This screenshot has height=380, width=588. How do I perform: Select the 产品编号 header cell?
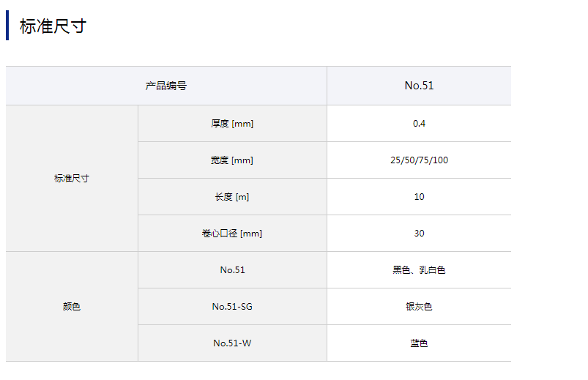166,86
